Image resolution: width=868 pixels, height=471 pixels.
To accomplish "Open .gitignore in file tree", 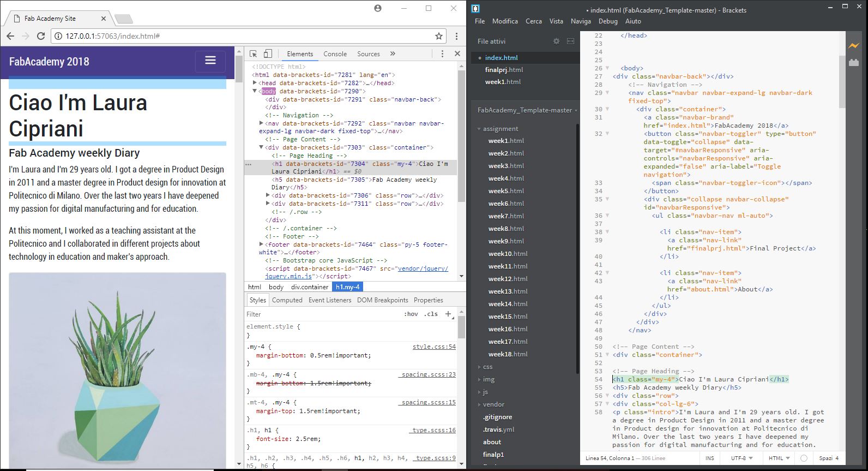I will point(497,417).
